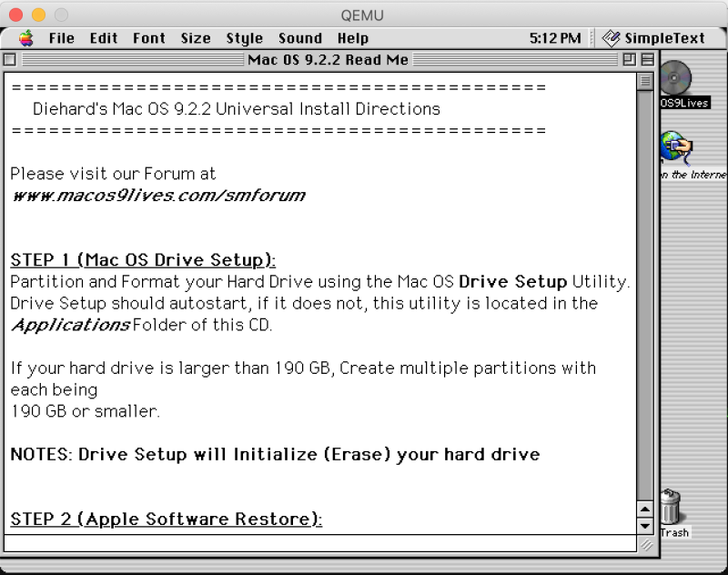Click the STEP 1 (Mac OS Drive Setup) heading
The height and width of the screenshot is (575, 728).
pyautogui.click(x=143, y=260)
